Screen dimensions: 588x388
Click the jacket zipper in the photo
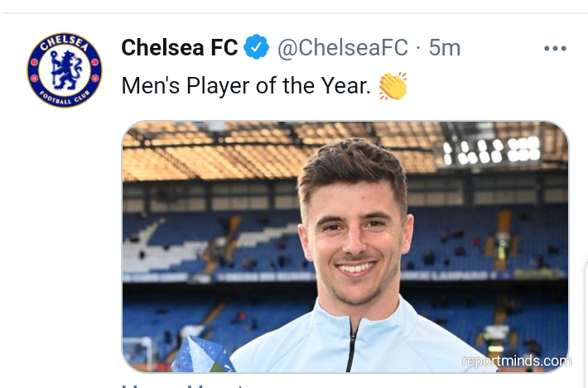pyautogui.click(x=354, y=346)
